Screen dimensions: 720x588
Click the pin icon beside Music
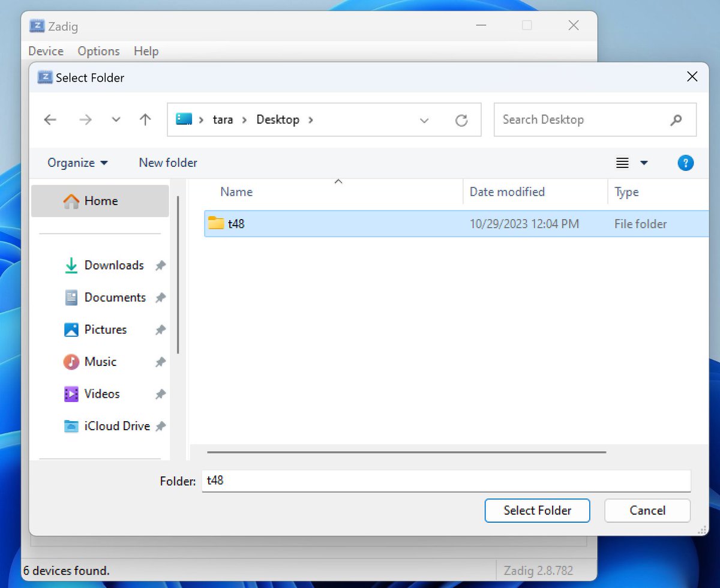tap(160, 362)
